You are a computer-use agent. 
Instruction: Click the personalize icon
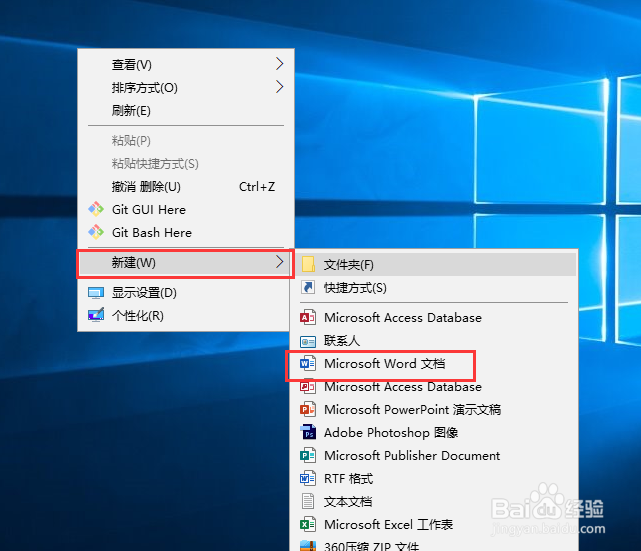pyautogui.click(x=96, y=315)
